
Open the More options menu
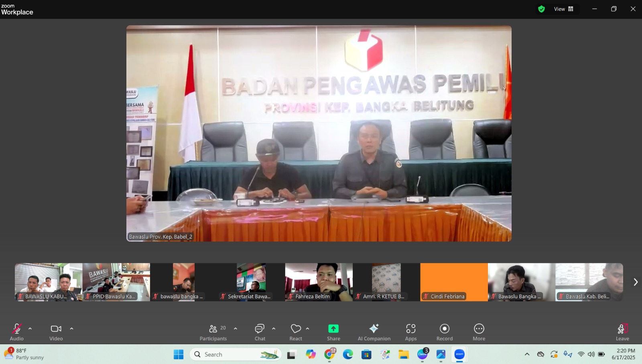point(479,329)
